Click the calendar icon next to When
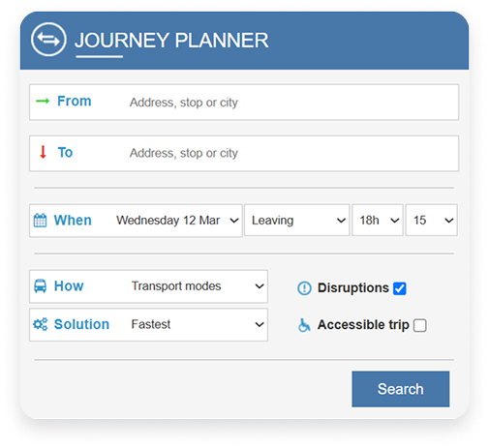This screenshot has height=448, width=489. click(40, 221)
